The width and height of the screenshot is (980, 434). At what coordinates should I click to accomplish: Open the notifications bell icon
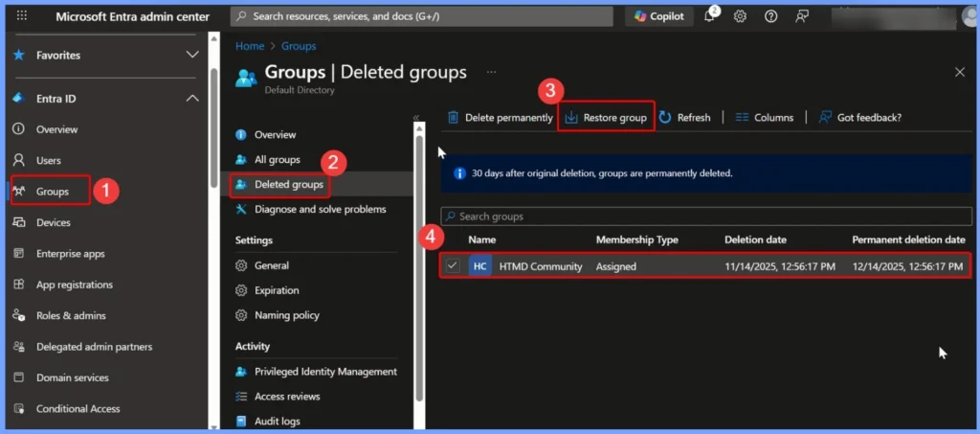pos(709,16)
